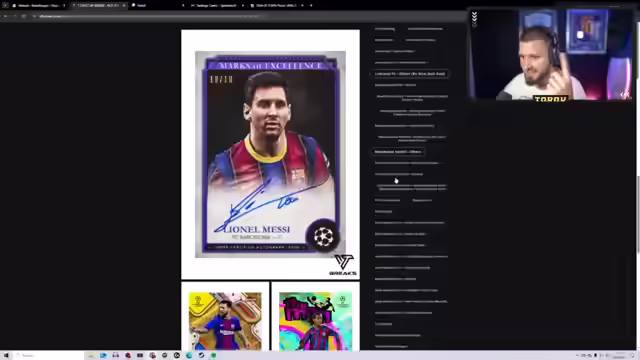Select the outlined Liverpool FC list entry

(409, 74)
